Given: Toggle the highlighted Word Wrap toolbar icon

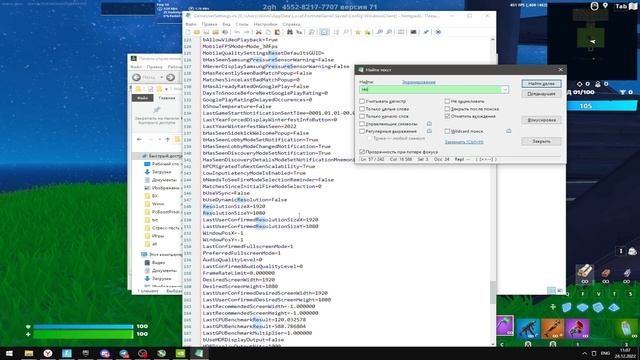Looking at the screenshot, I should tap(324, 32).
